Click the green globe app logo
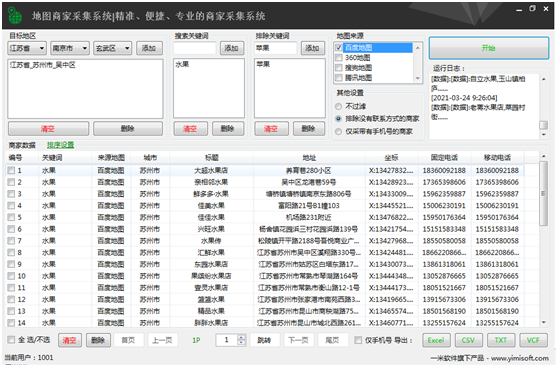The height and width of the screenshot is (367, 558). pos(15,16)
